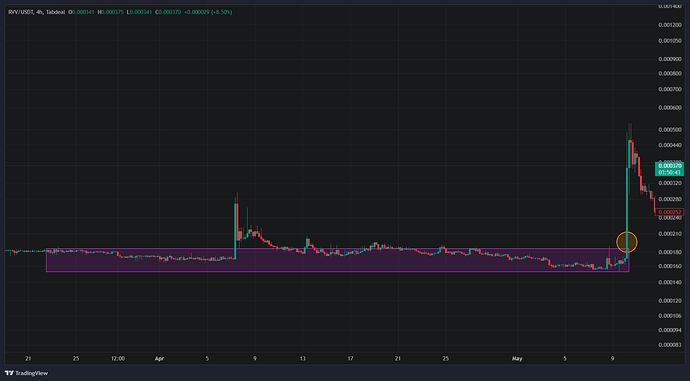Select the open value O0.000341
The height and width of the screenshot is (381, 690).
(x=81, y=12)
